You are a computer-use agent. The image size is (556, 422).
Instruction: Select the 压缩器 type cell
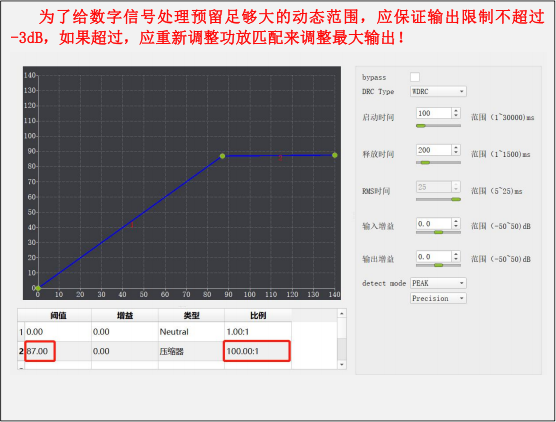pos(191,351)
